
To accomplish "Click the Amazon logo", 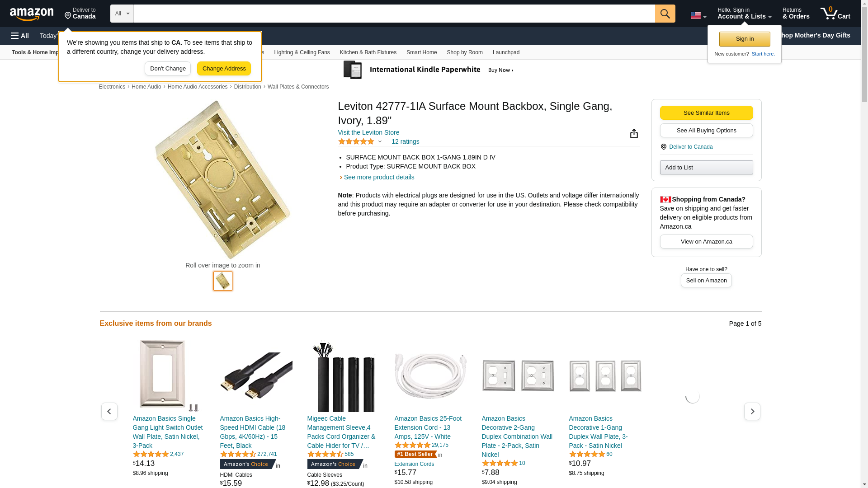I will point(32,14).
